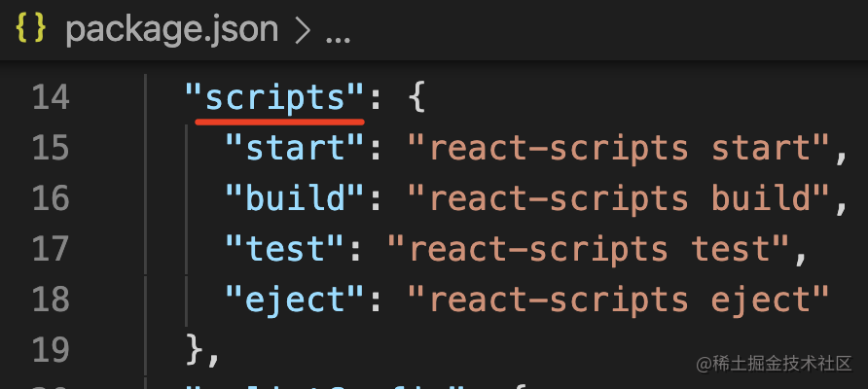This screenshot has height=389, width=868.
Task: Click line number 16 in gutter
Action: coord(50,198)
